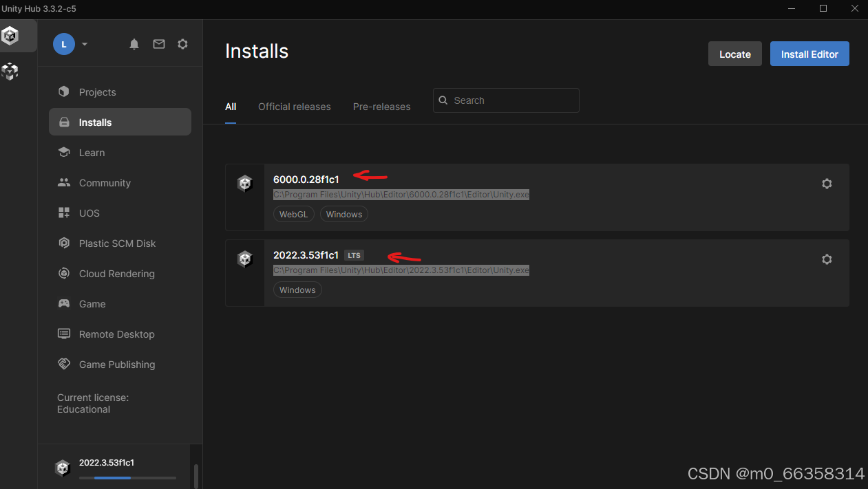
Task: Click the WebGL module tag
Action: click(x=294, y=215)
